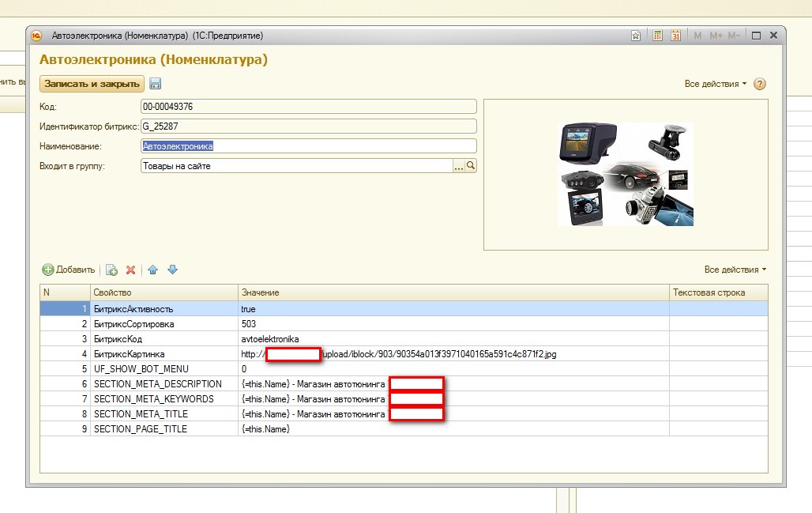This screenshot has width=812, height=513.
Task: Move row down with the blue arrow
Action: pos(172,270)
